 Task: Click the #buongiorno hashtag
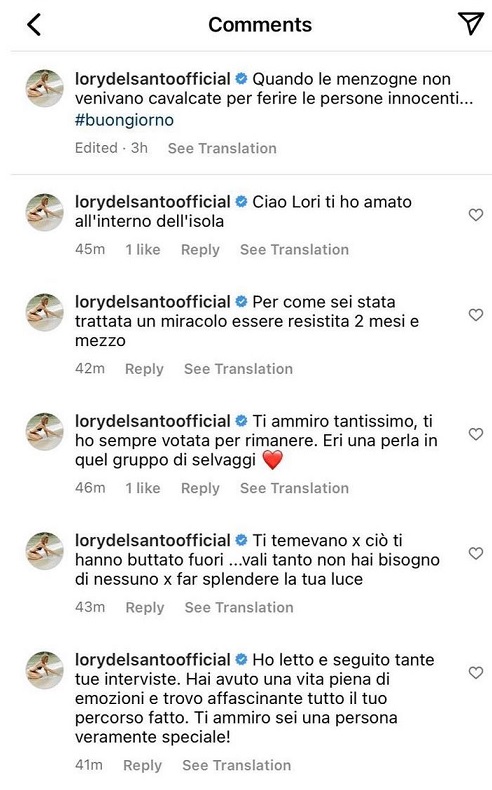[124, 120]
